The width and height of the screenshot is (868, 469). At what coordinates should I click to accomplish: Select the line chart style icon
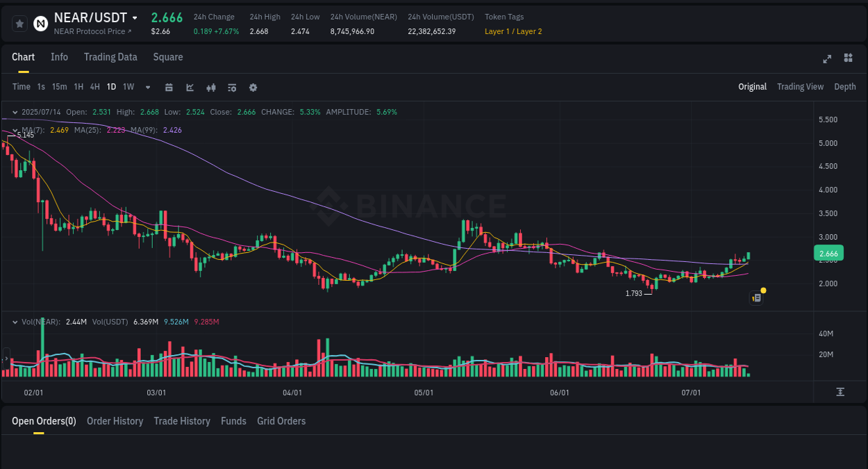pyautogui.click(x=190, y=88)
